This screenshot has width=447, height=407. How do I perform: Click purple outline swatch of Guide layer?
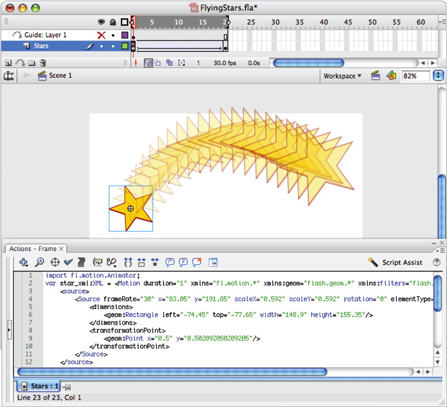(125, 35)
